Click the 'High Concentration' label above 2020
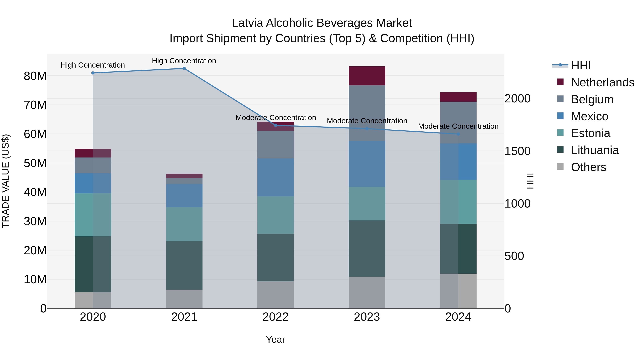 [93, 65]
